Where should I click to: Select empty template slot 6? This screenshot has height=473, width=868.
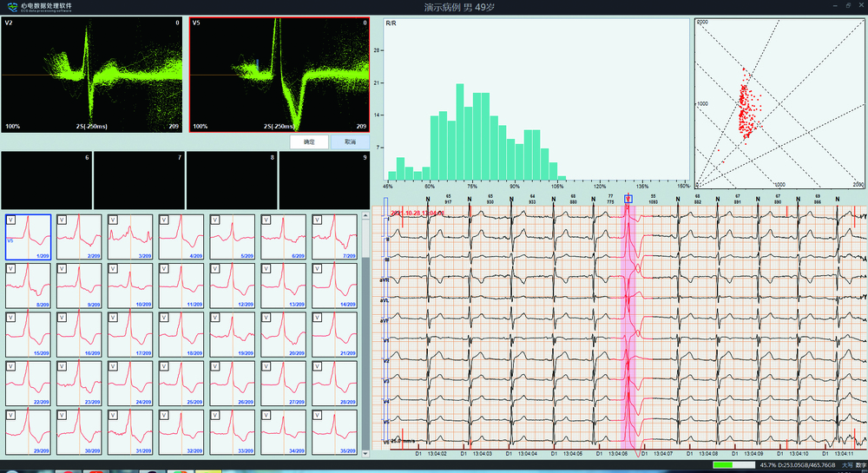(45, 180)
